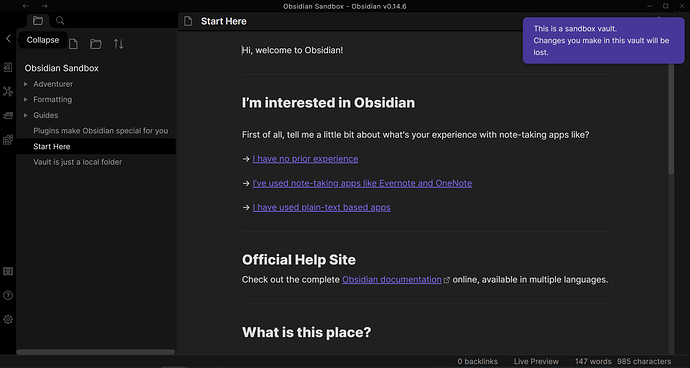Dismiss the sandbox vault notice
Screen dimensions: 690x368
[603, 40]
